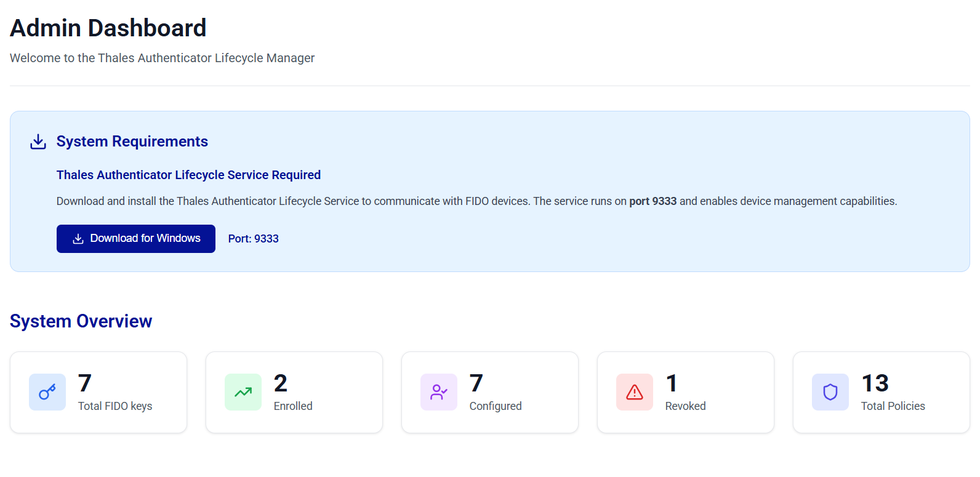
Task: Click the System Requirements heading text
Action: 132,142
